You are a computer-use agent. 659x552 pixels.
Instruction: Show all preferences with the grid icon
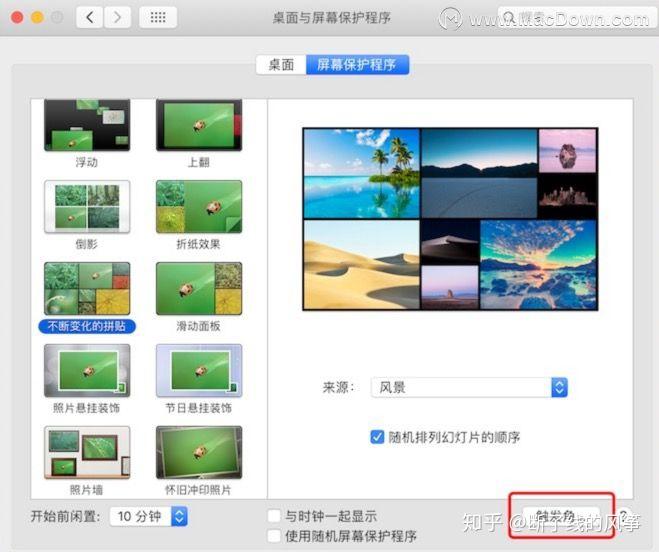coord(158,17)
